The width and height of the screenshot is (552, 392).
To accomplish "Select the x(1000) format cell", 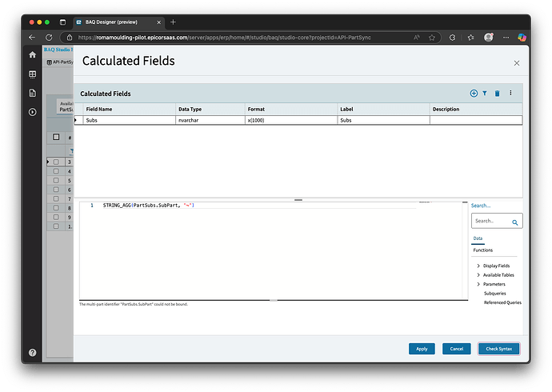I will (x=290, y=120).
